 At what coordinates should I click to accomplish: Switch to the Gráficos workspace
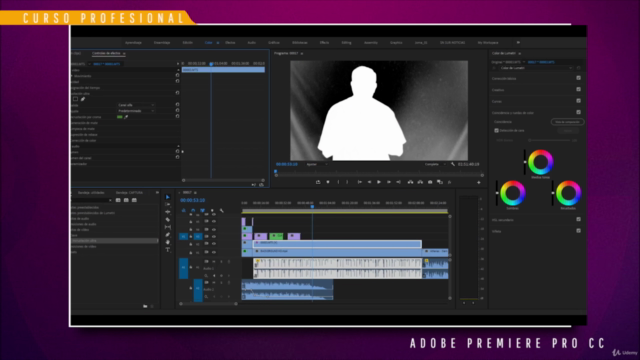[274, 42]
